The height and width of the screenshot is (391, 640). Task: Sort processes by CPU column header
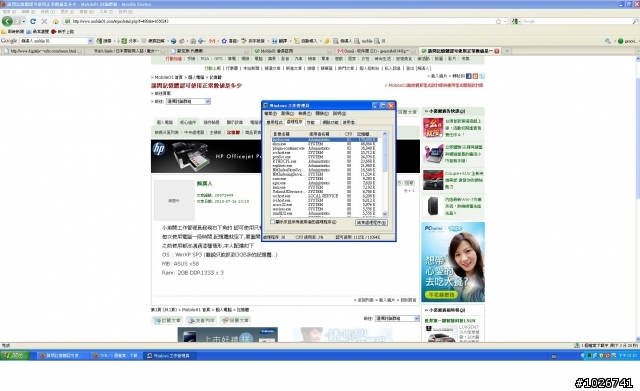[x=348, y=134]
